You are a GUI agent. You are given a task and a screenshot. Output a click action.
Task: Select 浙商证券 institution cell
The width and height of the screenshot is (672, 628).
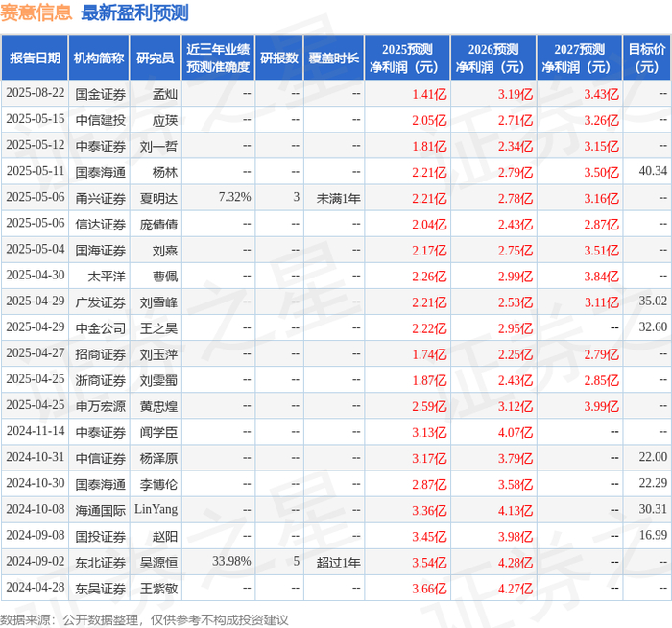[x=100, y=380]
